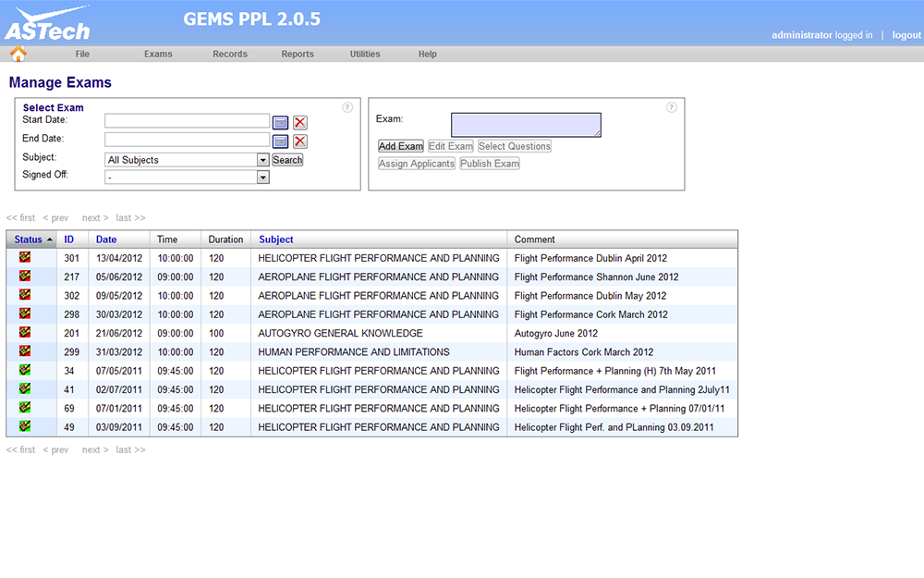Open the End Date calendar picker
Screen dimensions: 924x578
pyautogui.click(x=281, y=141)
